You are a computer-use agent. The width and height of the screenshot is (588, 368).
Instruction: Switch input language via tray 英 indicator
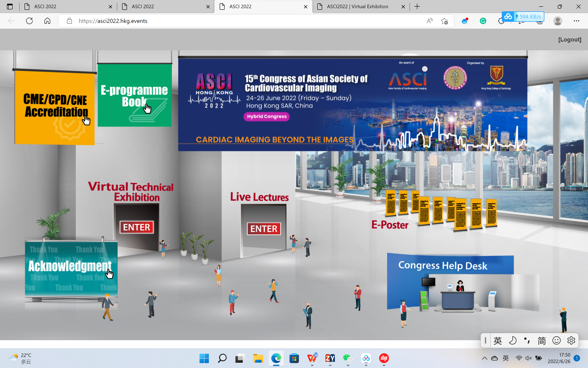506,358
